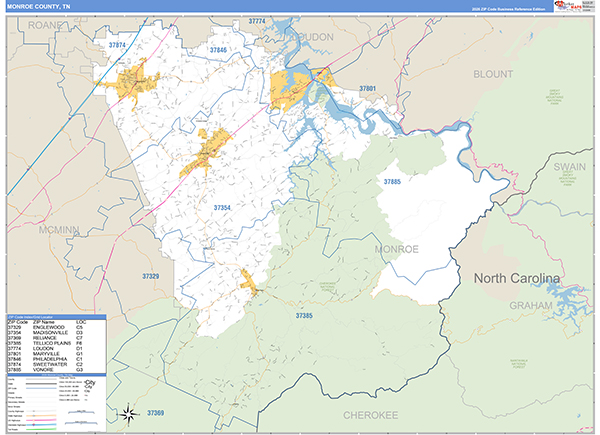Click the 37329 ZIP code label
Screen dimensions: 600x435
point(150,276)
